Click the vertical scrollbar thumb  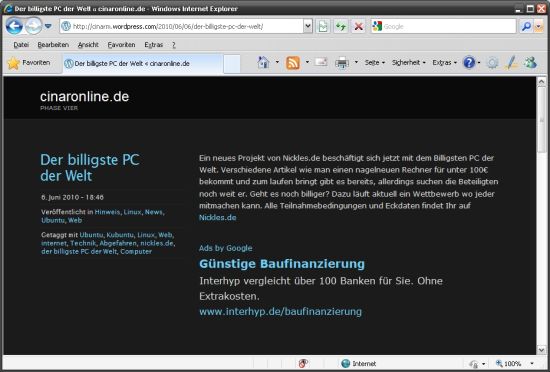coord(541,120)
